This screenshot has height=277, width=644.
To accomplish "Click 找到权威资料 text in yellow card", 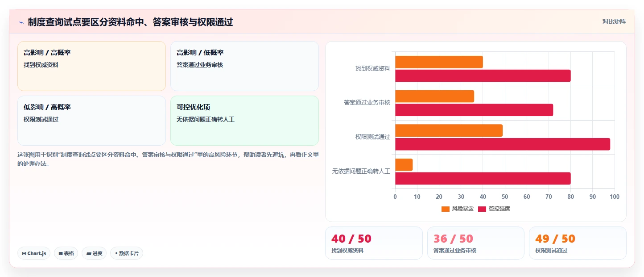I will [41, 65].
